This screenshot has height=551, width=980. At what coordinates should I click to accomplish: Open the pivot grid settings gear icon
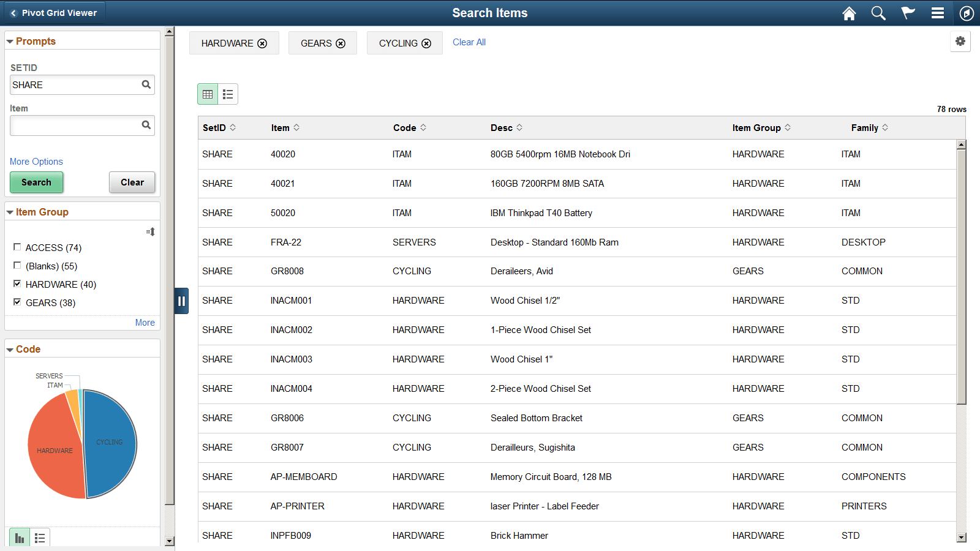coord(960,41)
